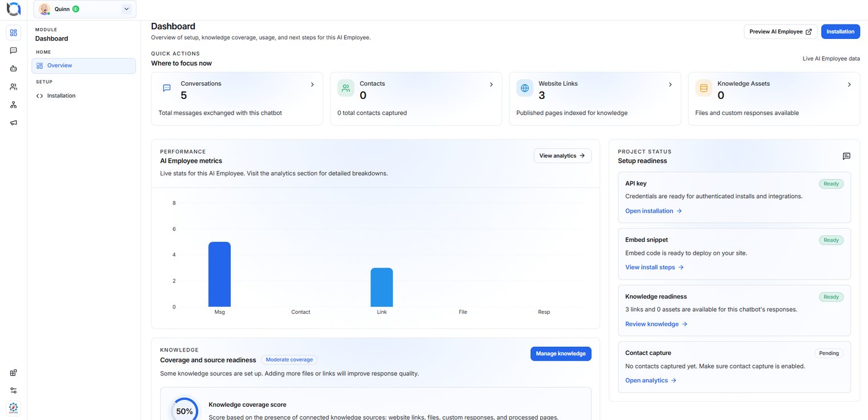Click the Knowledge Assets database icon

(704, 88)
